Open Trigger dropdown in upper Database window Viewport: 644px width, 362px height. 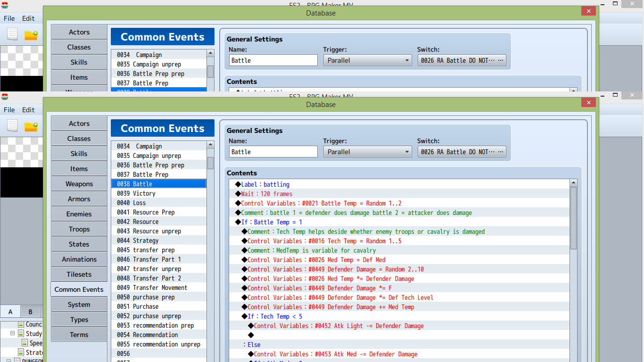368,60
